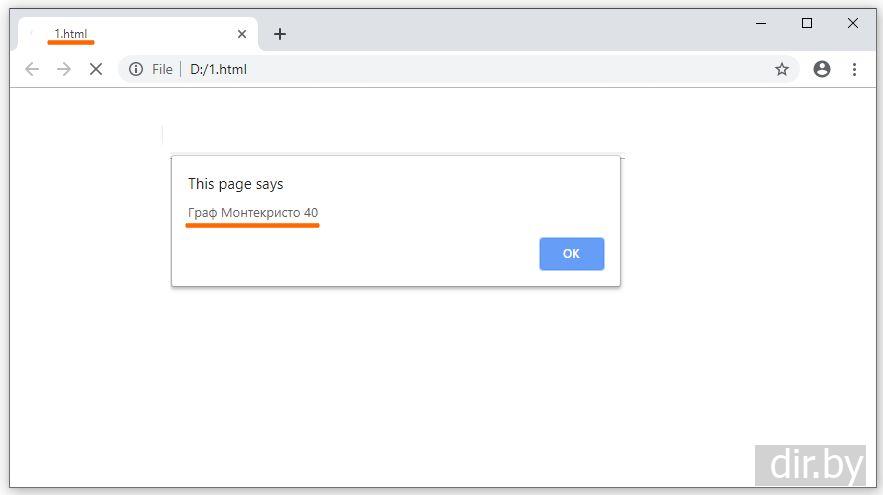Click the dir.by watermark logo

810,465
